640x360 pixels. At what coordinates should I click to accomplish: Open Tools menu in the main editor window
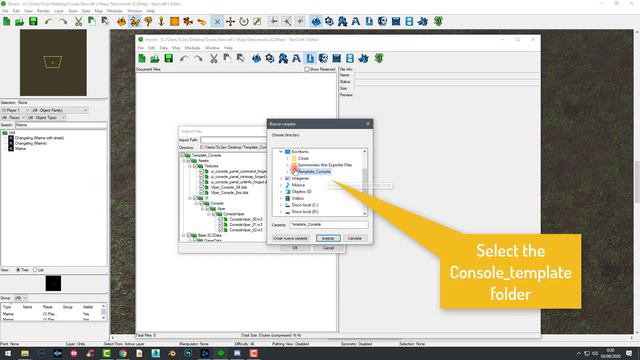[x=73, y=11]
